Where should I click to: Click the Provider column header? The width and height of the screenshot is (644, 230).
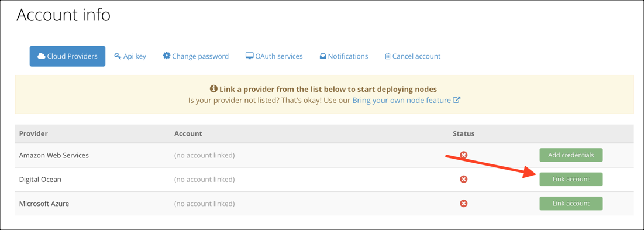[34, 134]
